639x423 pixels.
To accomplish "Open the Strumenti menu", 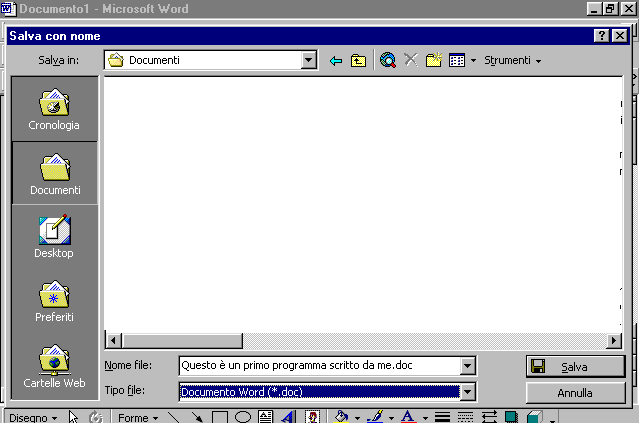I will coord(512,61).
